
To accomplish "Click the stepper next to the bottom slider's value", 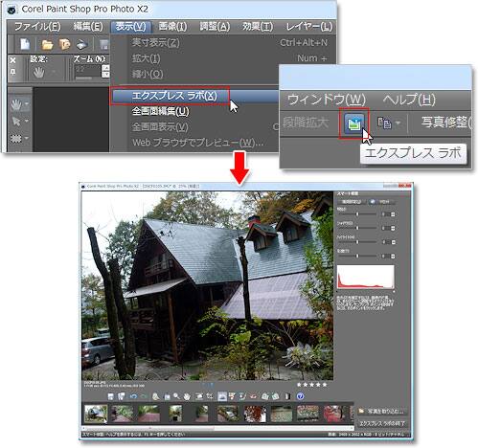I will pyautogui.click(x=393, y=256).
